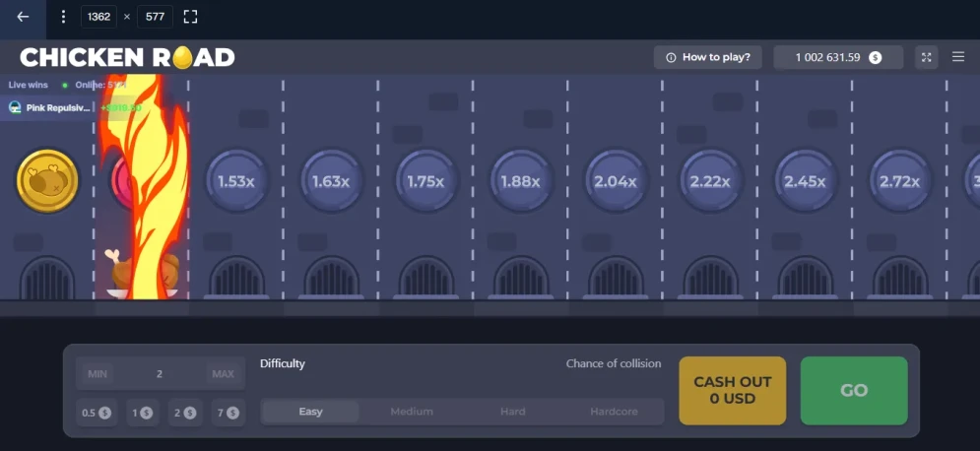980x451 pixels.
Task: Select Hardcore difficulty
Action: click(x=614, y=412)
